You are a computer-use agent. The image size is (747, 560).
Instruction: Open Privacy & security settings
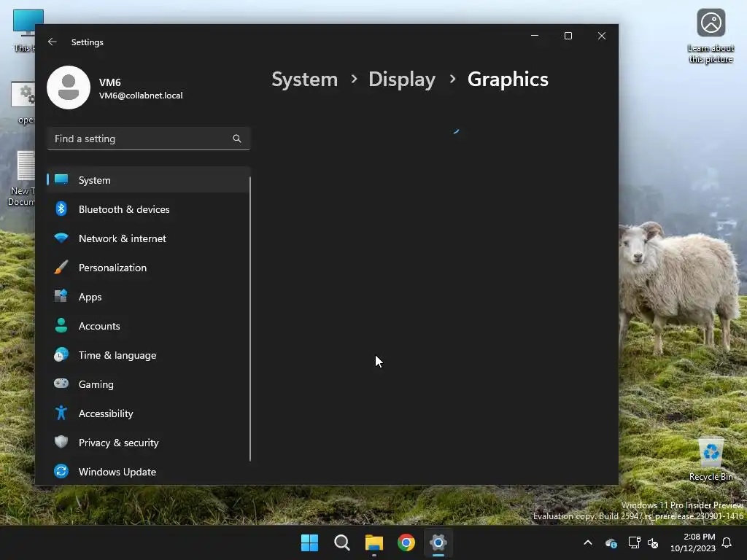[x=149, y=443]
